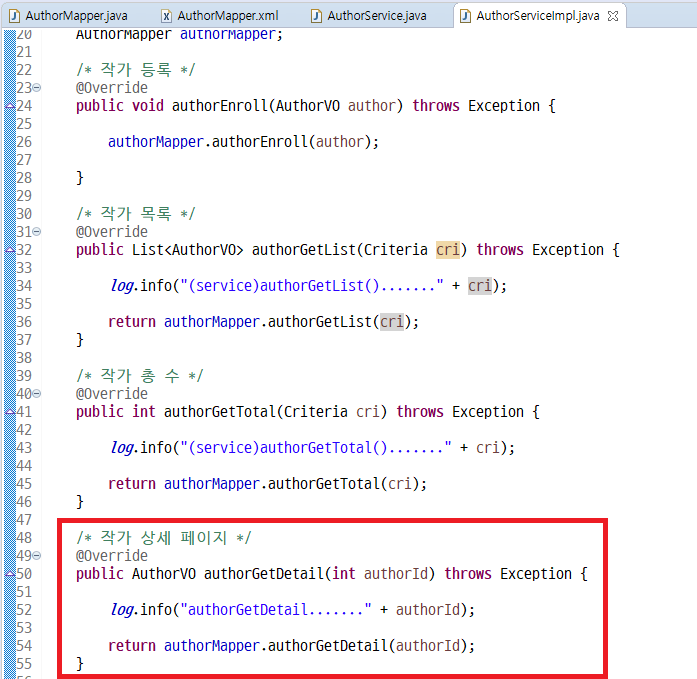Click authorGetTotal call on line 45
The image size is (697, 679).
324,483
